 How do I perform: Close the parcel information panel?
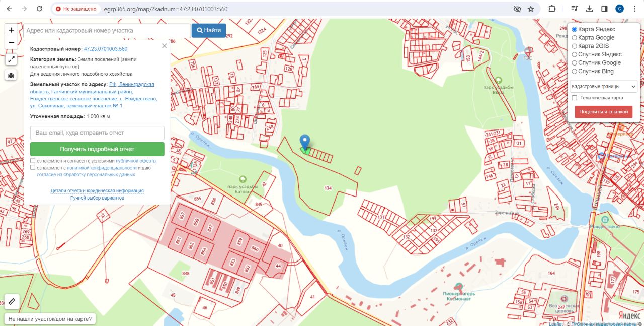point(164,46)
